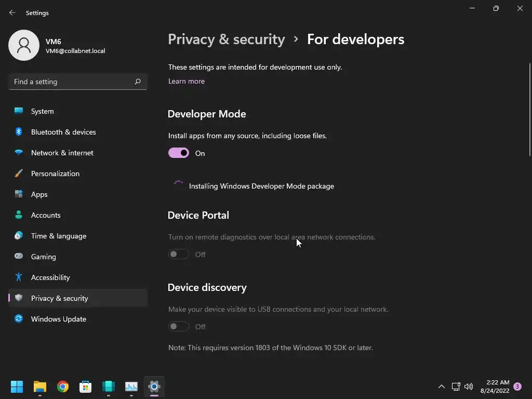Turn off Developer Mode toggle
The height and width of the screenshot is (399, 532).
[179, 153]
